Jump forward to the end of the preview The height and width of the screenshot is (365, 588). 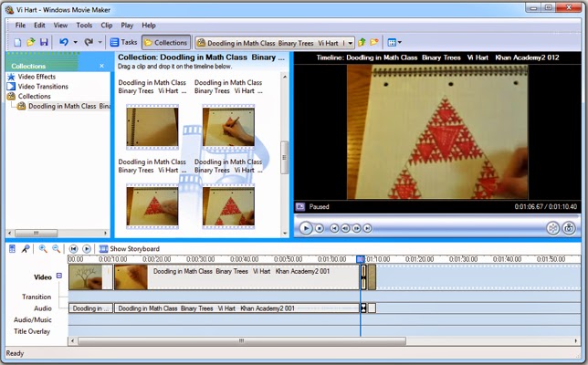tap(367, 228)
